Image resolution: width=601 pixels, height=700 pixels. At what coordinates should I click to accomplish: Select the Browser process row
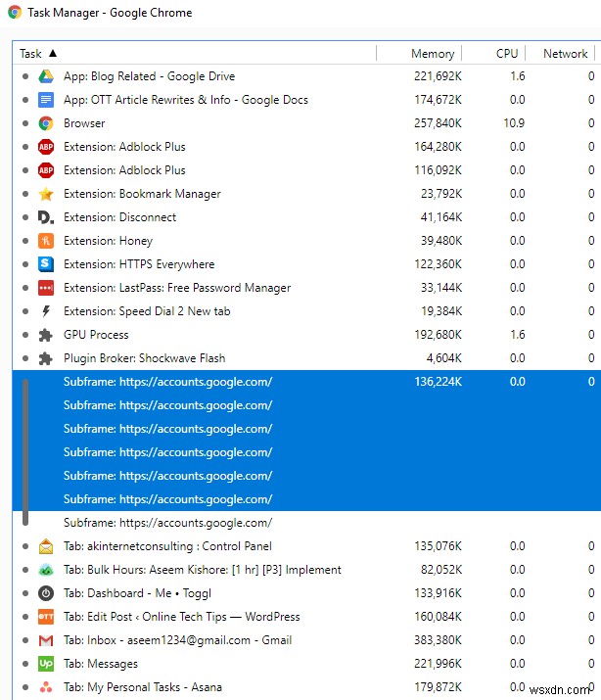pyautogui.click(x=306, y=123)
